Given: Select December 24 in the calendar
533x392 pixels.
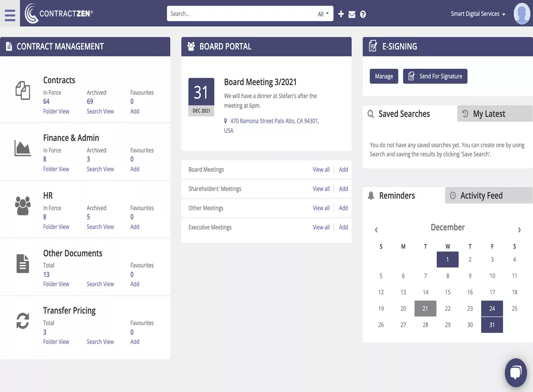Looking at the screenshot, I should [492, 308].
